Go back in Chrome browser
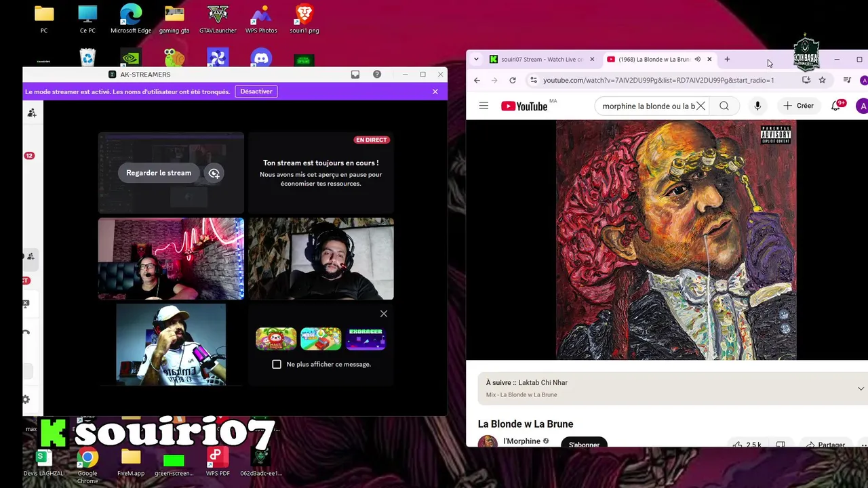 477,80
